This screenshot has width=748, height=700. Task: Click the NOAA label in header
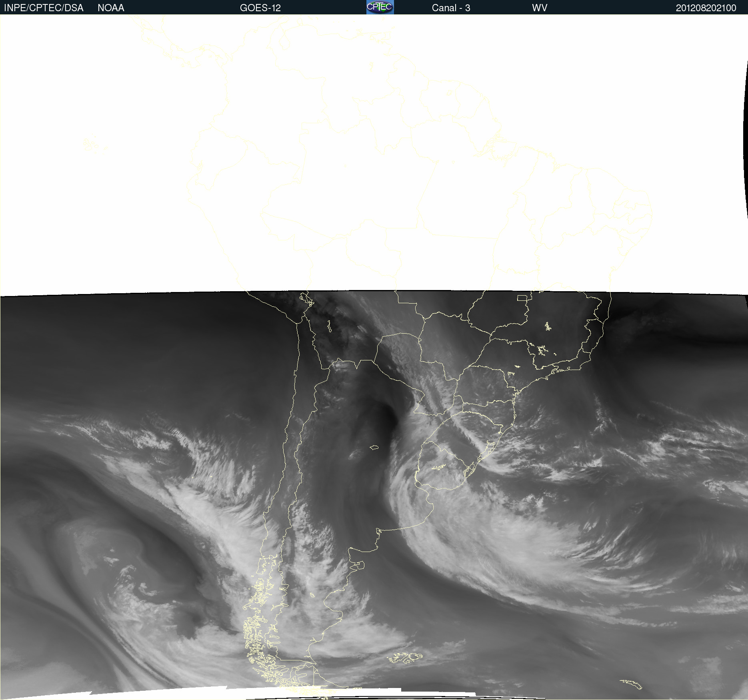click(111, 8)
